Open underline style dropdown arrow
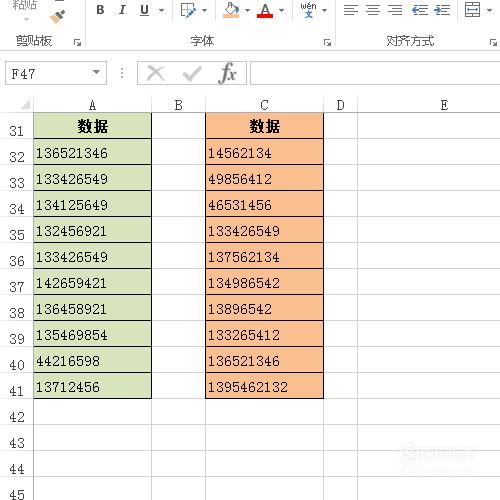Image resolution: width=500 pixels, height=500 pixels. tap(161, 10)
